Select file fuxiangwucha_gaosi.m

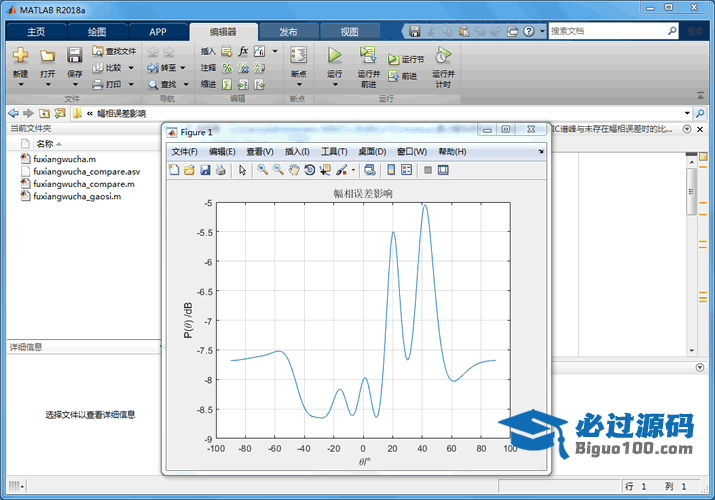click(x=71, y=196)
